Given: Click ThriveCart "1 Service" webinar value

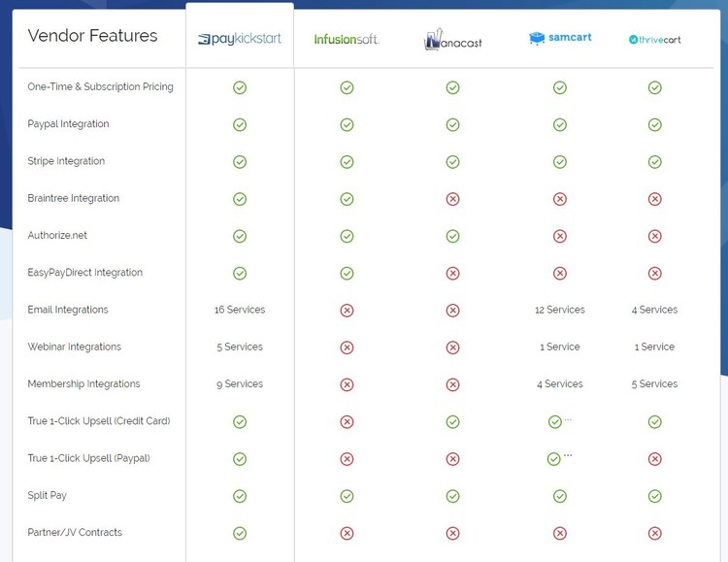Looking at the screenshot, I should point(654,347).
